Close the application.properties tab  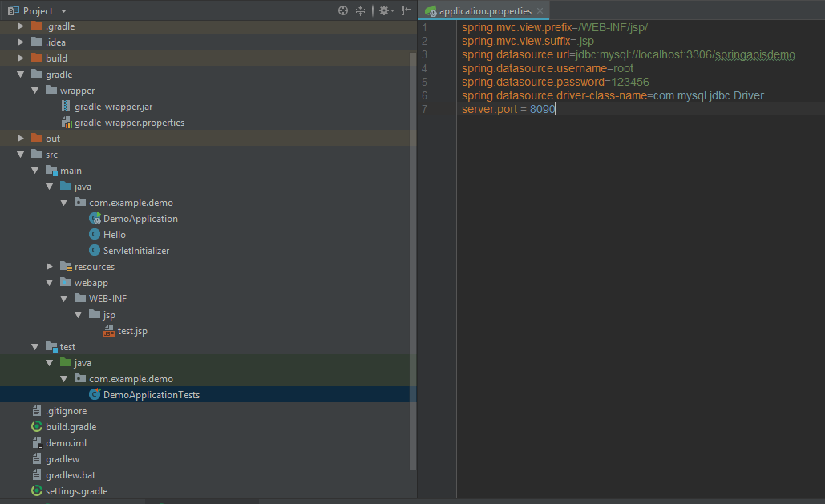pyautogui.click(x=540, y=11)
